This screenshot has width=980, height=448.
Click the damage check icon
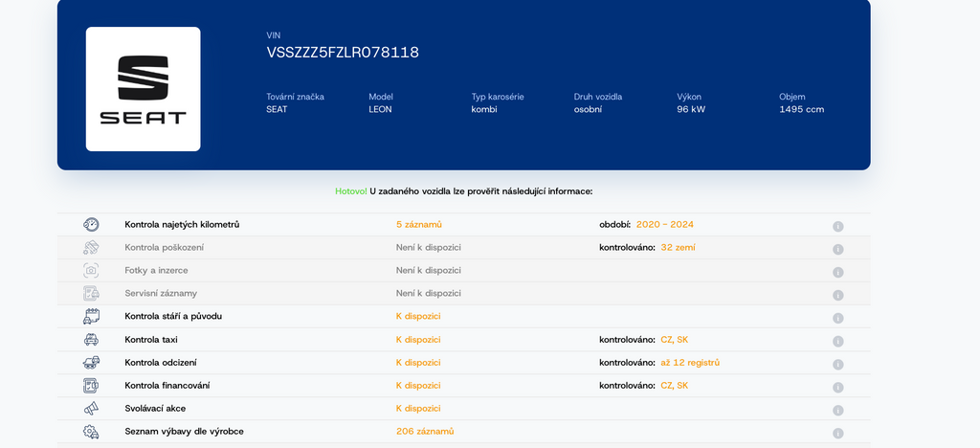[x=91, y=247]
